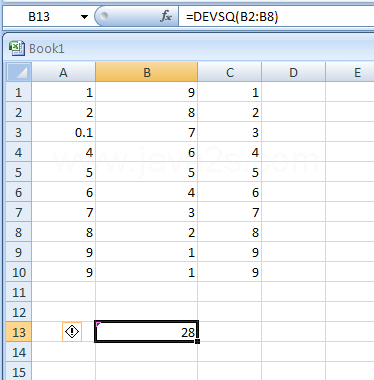The image size is (374, 380).
Task: Click cell C1 containing 1
Action: click(230, 92)
